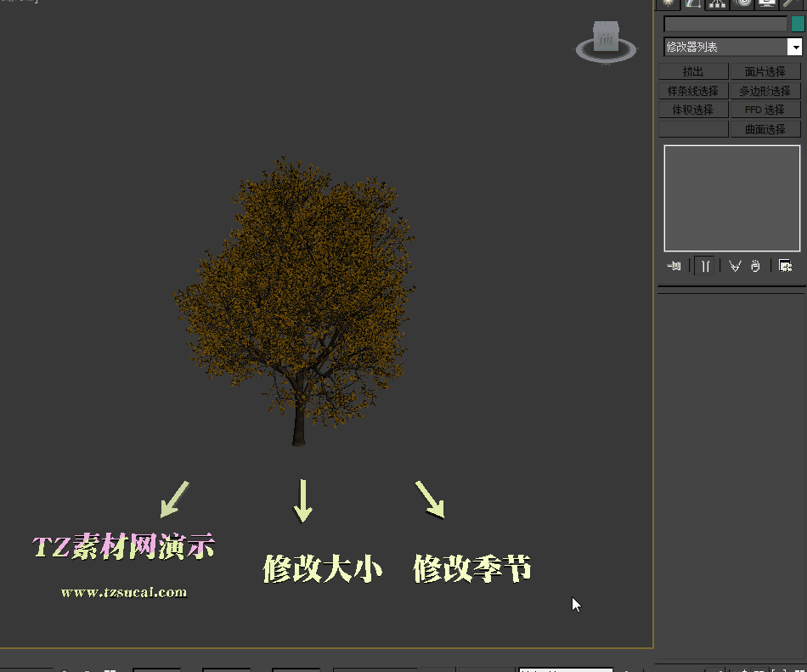The height and width of the screenshot is (672, 807).
Task: Click the Make Unique icon
Action: pos(735,266)
